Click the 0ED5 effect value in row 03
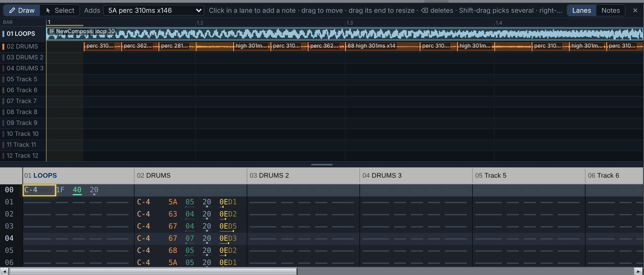 [x=228, y=226]
